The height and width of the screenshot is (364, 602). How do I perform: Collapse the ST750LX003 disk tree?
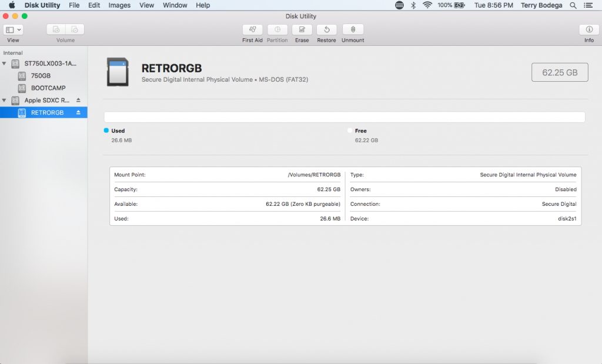point(5,64)
